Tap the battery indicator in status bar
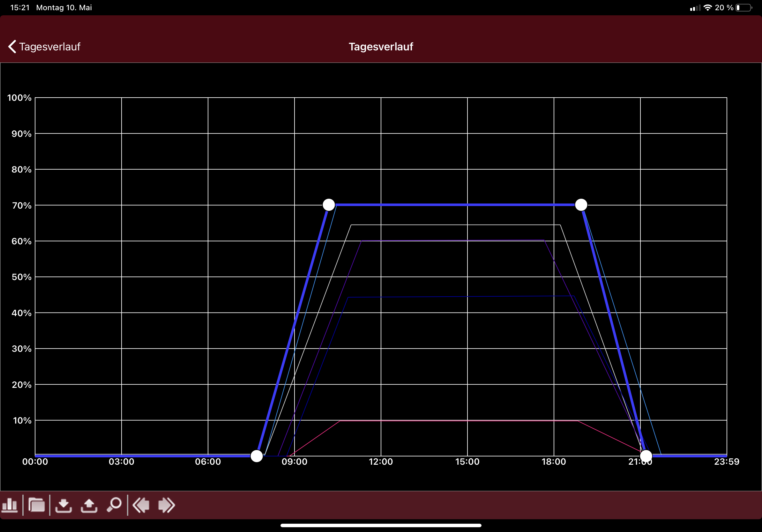The image size is (762, 532). pos(743,8)
